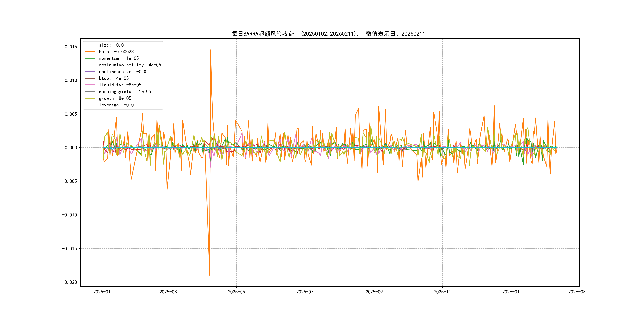Select the 'beta: -0.00023' legend text
644x322 pixels.
tap(116, 52)
